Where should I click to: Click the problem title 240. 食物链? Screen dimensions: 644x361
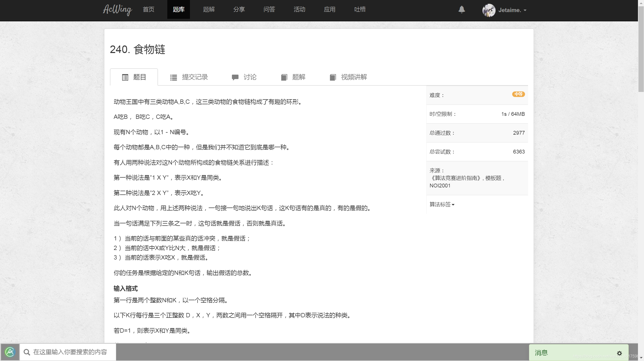[138, 49]
